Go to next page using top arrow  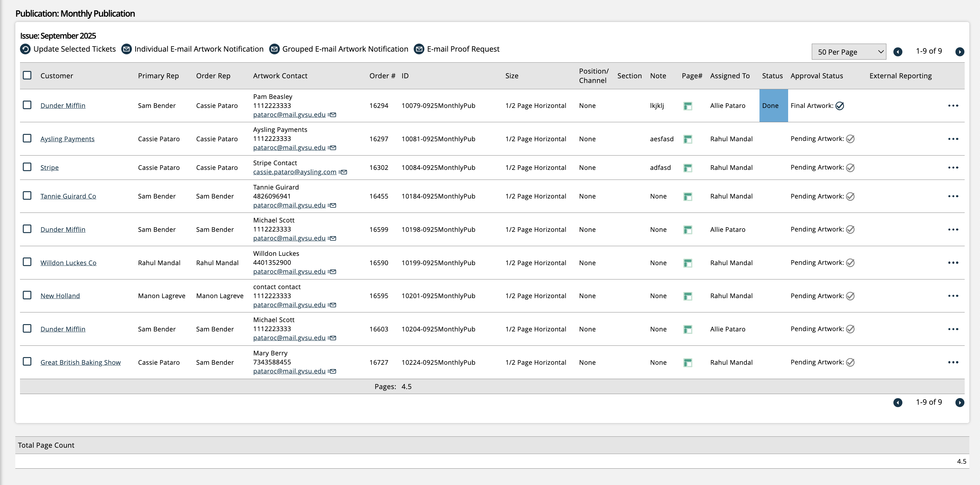[959, 52]
